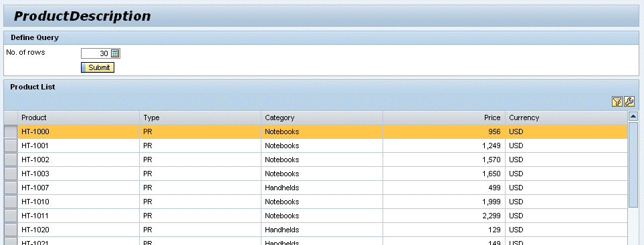644x245 pixels.
Task: Select the row selector for HT-1007
Action: (x=11, y=188)
